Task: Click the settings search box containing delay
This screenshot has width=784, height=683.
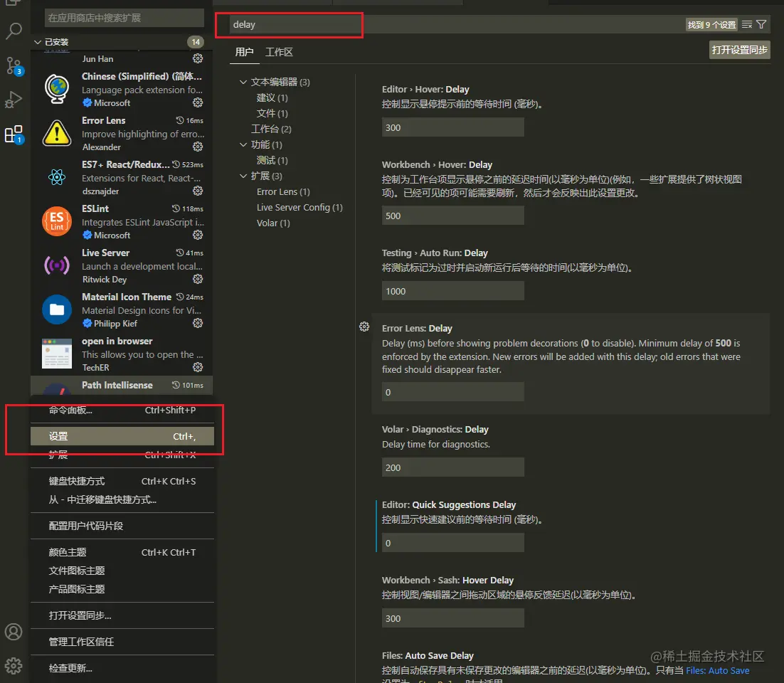Action: click(455, 24)
